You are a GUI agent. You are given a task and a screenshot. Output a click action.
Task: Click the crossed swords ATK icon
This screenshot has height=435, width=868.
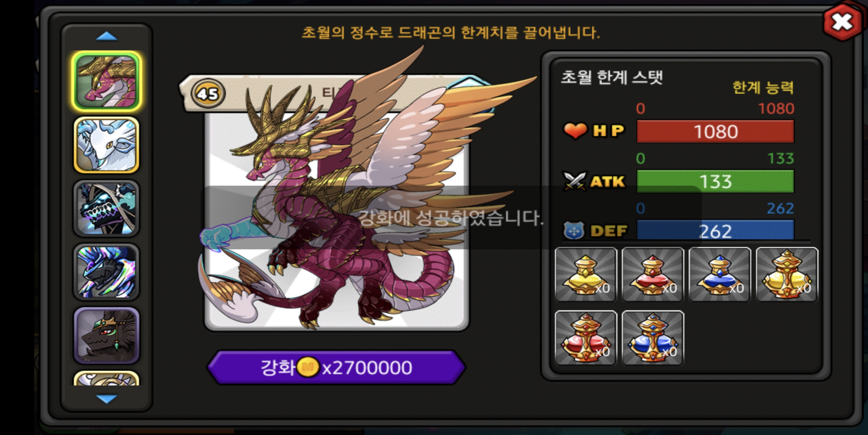575,181
